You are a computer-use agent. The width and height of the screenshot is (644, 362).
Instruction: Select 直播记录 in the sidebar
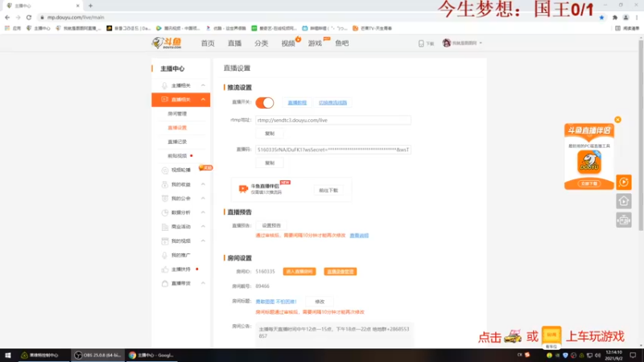pos(177,142)
